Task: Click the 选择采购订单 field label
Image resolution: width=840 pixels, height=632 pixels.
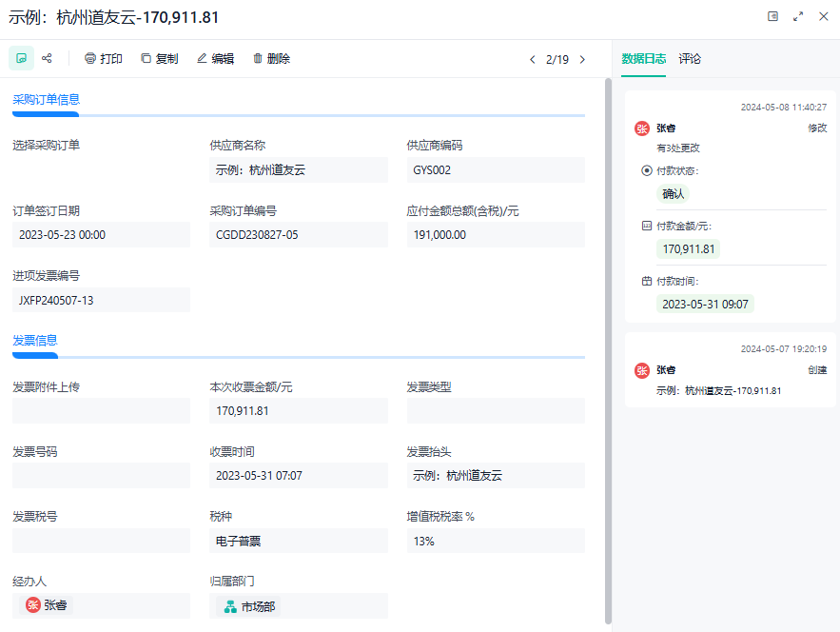Action: point(46,146)
